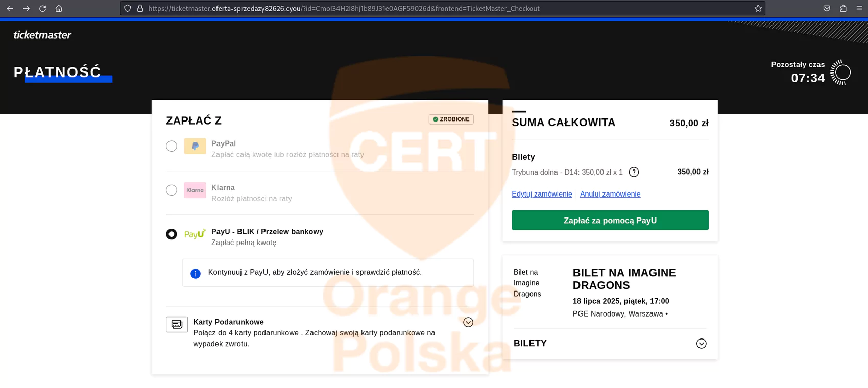Viewport: 868px width, 388px height.
Task: Click the '18 lipca 2025, piątek, 17:00' date
Action: pyautogui.click(x=621, y=301)
